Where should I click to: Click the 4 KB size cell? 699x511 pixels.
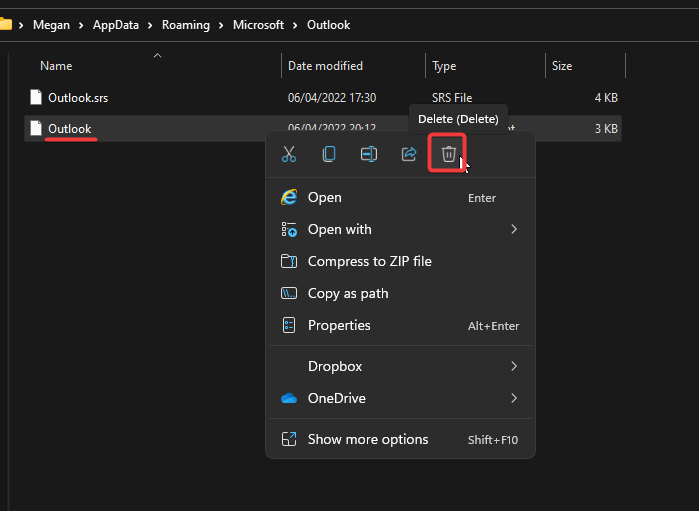tap(606, 98)
